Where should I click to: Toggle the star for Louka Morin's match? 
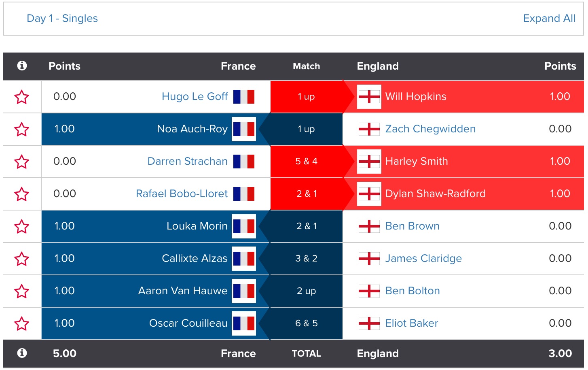tap(22, 227)
